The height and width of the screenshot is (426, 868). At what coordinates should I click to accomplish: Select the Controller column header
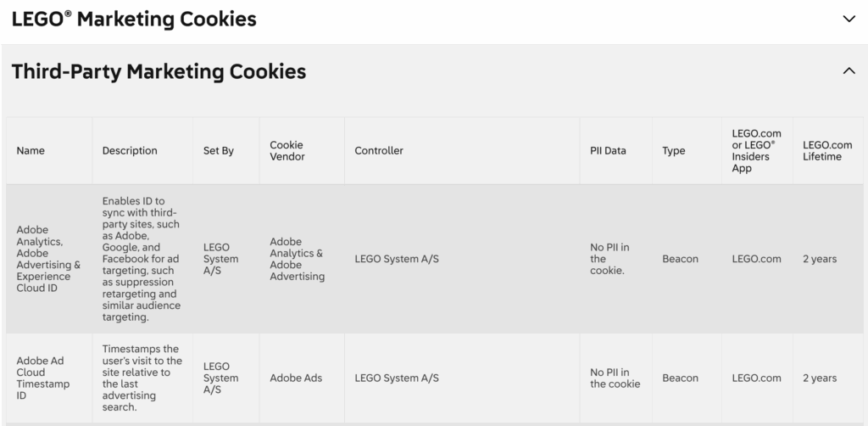click(x=379, y=151)
